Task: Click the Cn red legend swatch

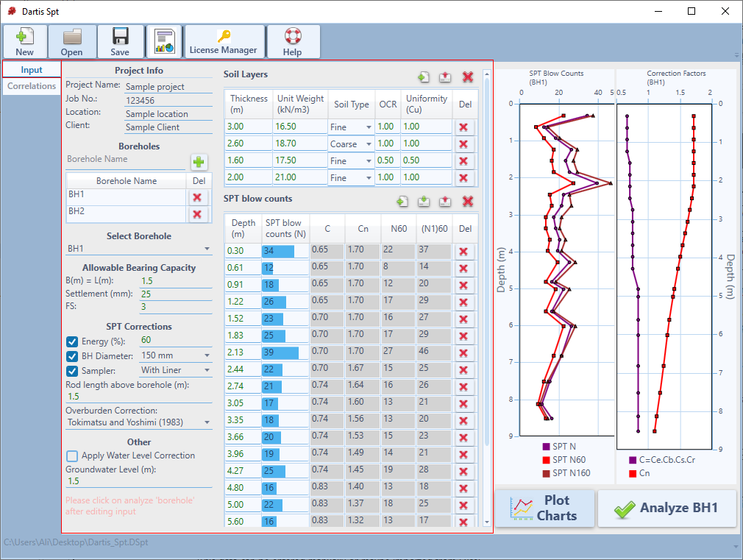Action: click(633, 473)
